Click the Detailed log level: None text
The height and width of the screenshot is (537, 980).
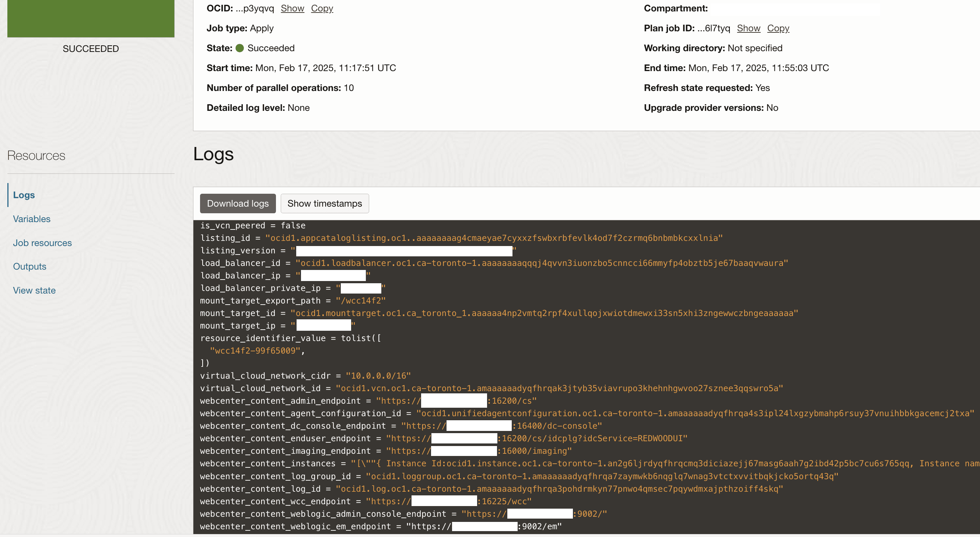258,108
